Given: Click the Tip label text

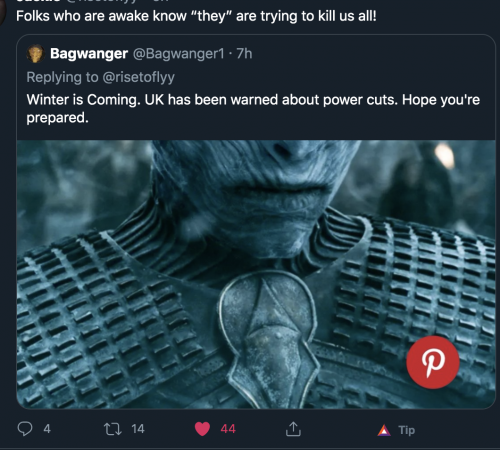Looking at the screenshot, I should coord(407,430).
